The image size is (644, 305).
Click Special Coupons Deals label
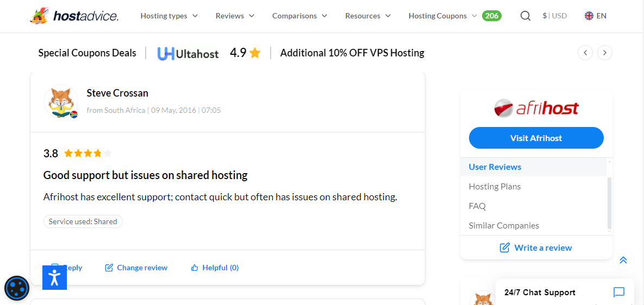pos(87,53)
